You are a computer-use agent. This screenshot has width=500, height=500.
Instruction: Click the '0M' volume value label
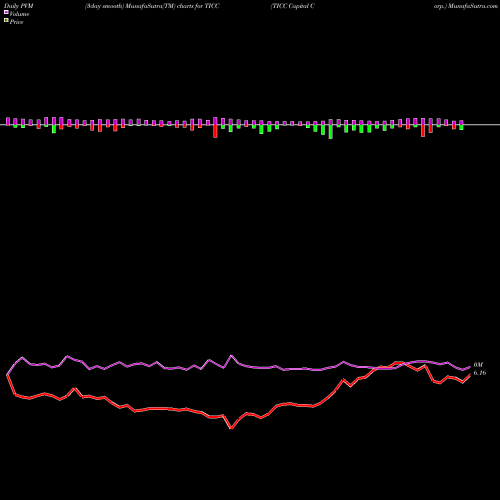click(478, 365)
